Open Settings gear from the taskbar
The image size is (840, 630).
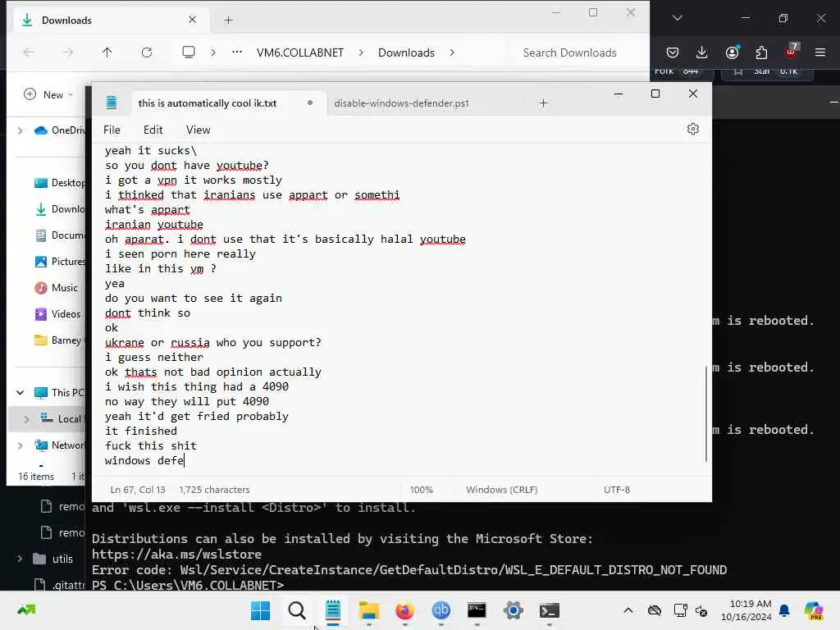[x=513, y=610]
